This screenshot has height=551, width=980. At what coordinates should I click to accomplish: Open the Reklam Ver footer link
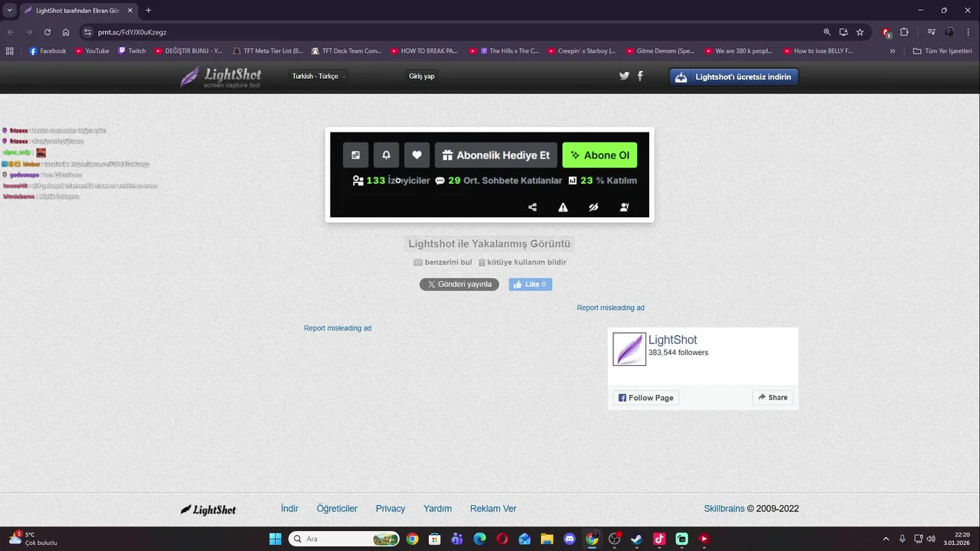pos(493,509)
